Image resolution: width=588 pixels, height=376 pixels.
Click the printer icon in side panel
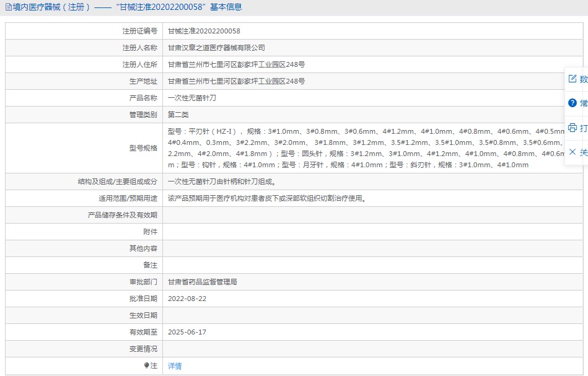tap(573, 128)
